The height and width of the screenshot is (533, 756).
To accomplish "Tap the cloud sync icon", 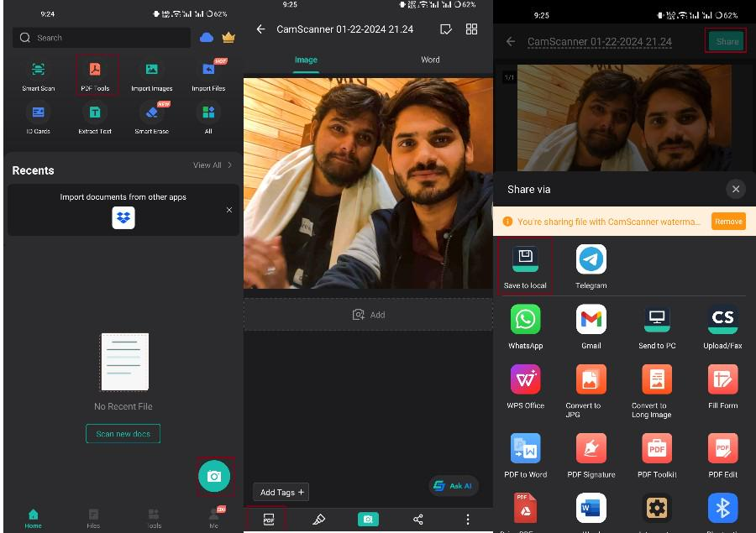I will tap(207, 38).
